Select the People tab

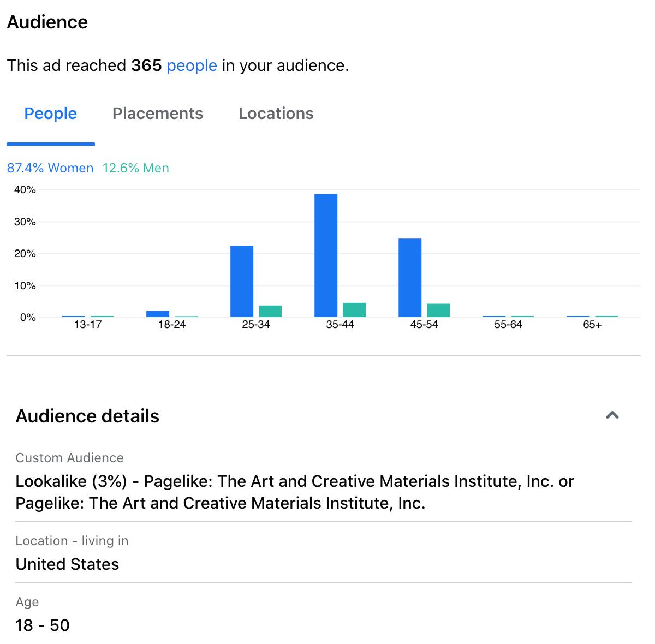click(51, 114)
